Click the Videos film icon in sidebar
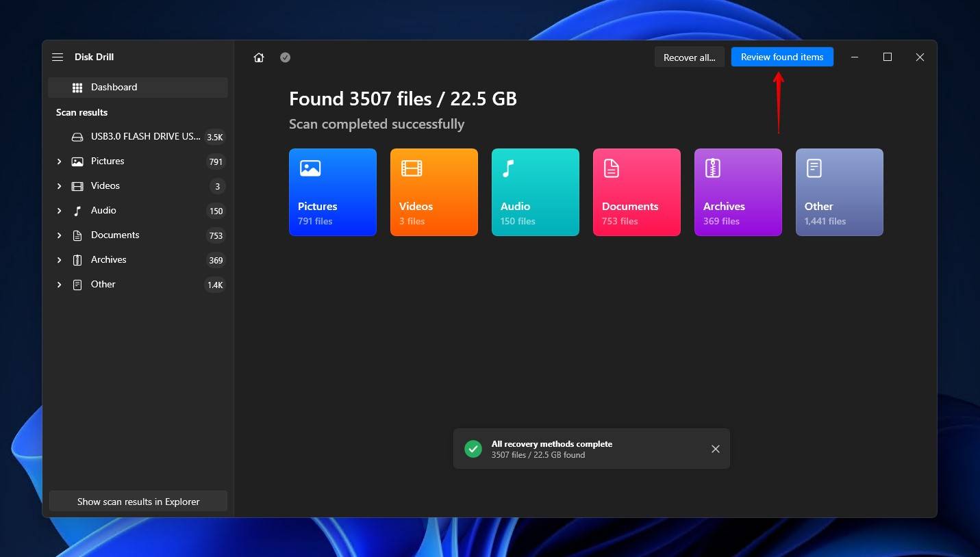Image resolution: width=980 pixels, height=557 pixels. click(x=77, y=186)
